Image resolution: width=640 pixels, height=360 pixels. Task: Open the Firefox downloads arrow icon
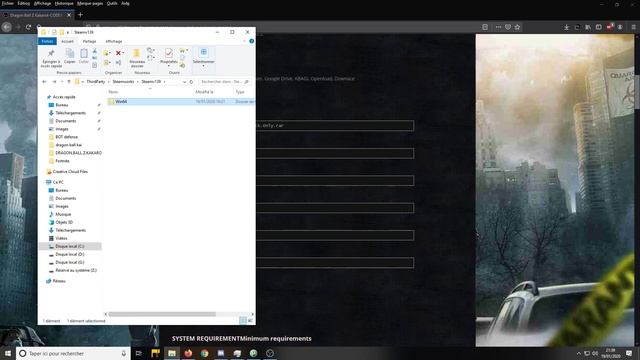[x=567, y=27]
